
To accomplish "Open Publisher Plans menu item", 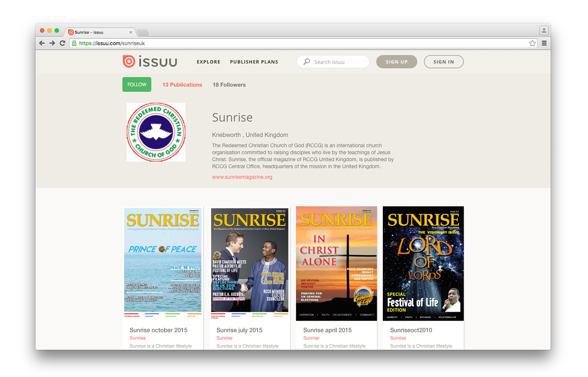I will 254,62.
